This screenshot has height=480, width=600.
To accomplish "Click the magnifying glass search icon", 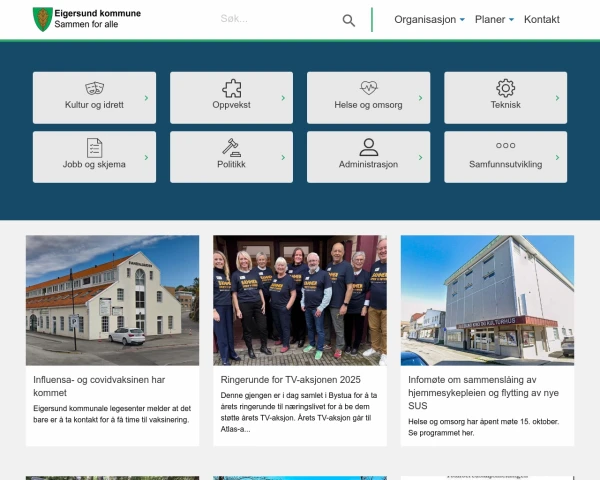I will 348,20.
